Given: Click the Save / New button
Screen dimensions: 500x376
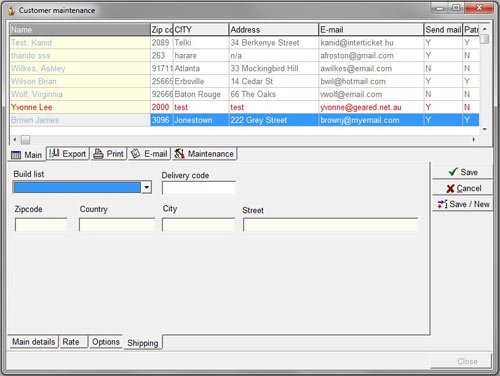Looking at the screenshot, I should point(463,204).
